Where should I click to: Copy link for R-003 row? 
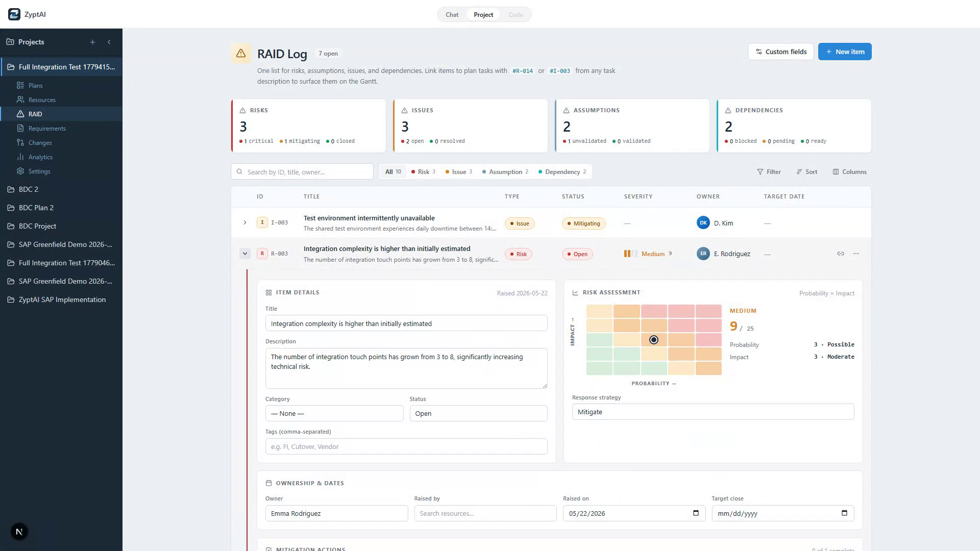840,254
